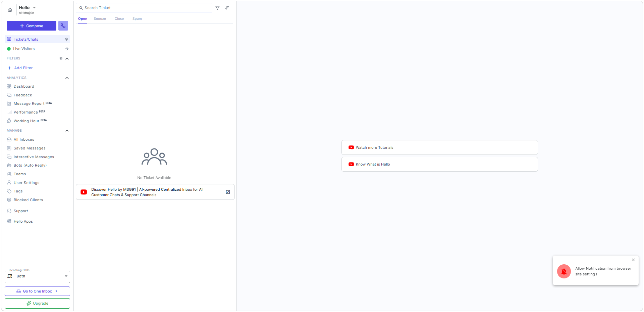Click Go to One Inbox button
This screenshot has width=644, height=312.
coord(37,291)
